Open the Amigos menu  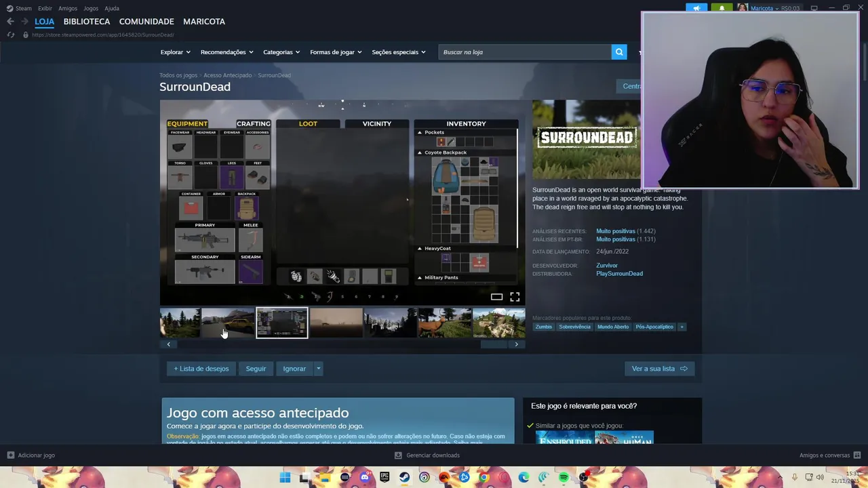(68, 8)
